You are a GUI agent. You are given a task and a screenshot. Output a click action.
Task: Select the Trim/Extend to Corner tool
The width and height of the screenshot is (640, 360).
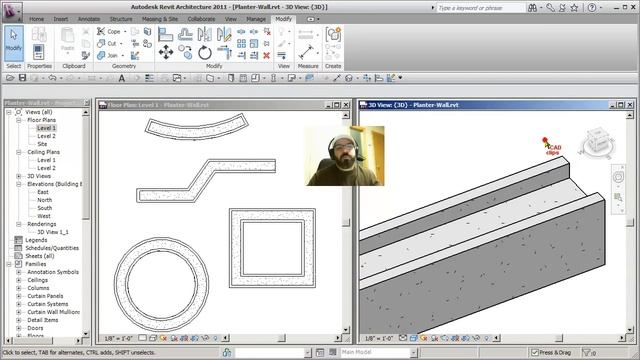click(x=224, y=53)
